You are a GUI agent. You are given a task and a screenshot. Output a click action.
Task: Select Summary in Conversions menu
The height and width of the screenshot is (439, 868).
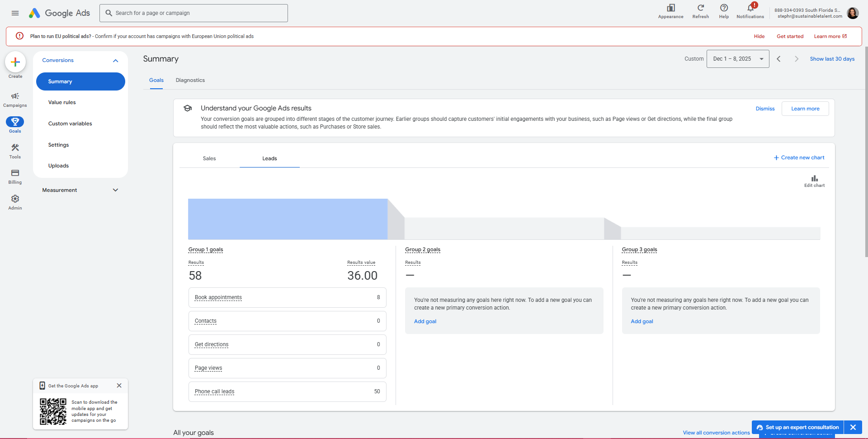[80, 81]
